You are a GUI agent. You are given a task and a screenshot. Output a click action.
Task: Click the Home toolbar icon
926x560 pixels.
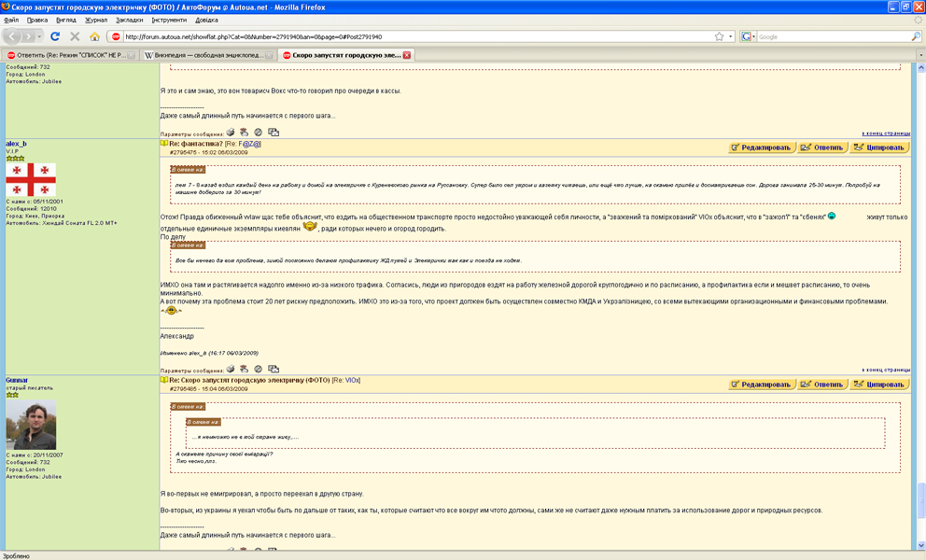click(x=94, y=36)
